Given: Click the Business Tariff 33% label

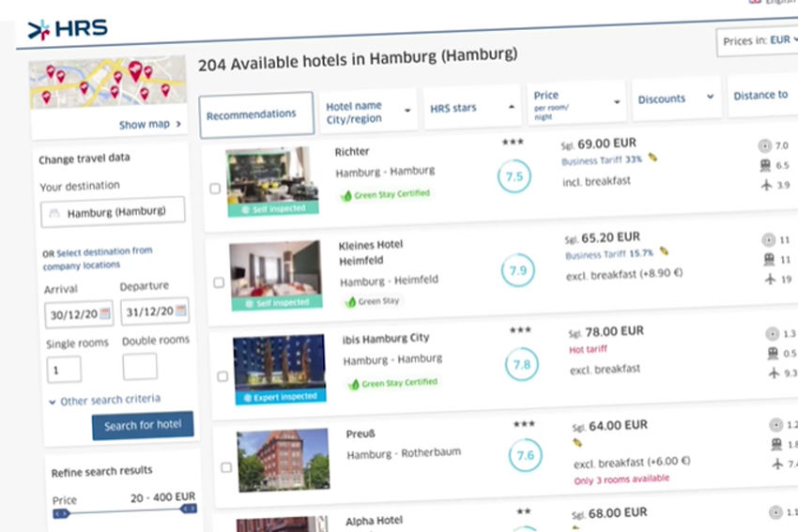Looking at the screenshot, I should [x=602, y=160].
